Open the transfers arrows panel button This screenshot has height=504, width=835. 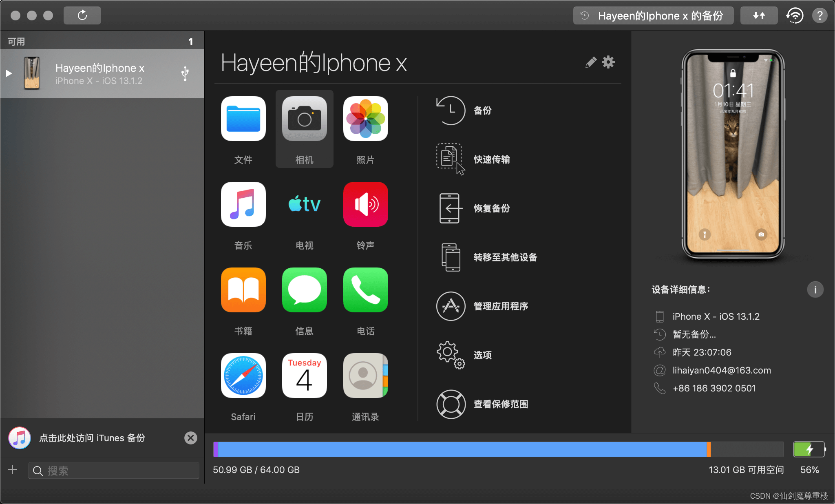click(759, 16)
